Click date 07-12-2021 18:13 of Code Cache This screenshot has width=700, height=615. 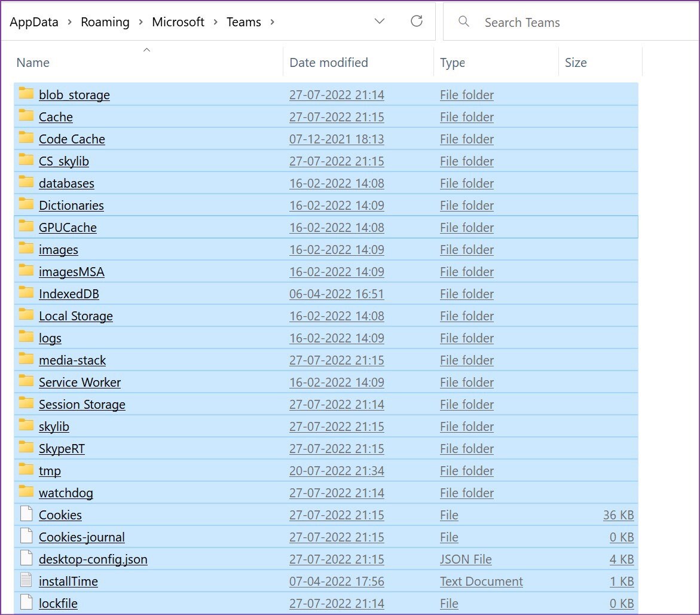click(x=337, y=139)
